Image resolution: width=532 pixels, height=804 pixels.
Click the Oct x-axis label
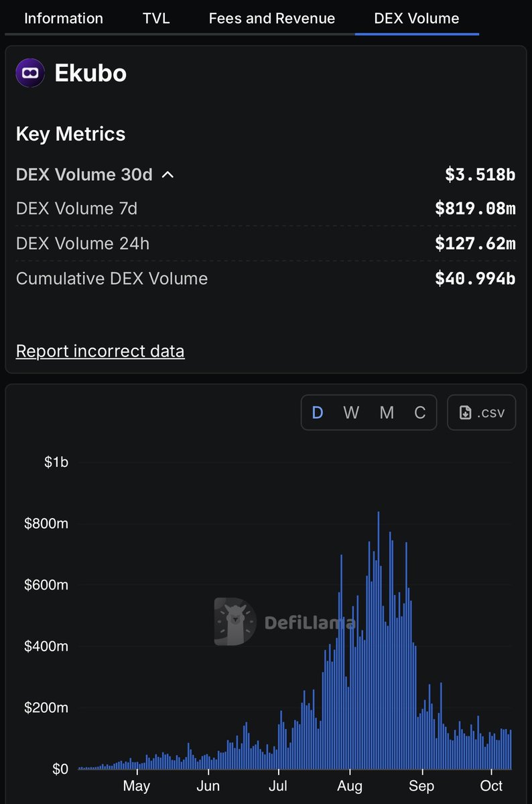coord(491,786)
